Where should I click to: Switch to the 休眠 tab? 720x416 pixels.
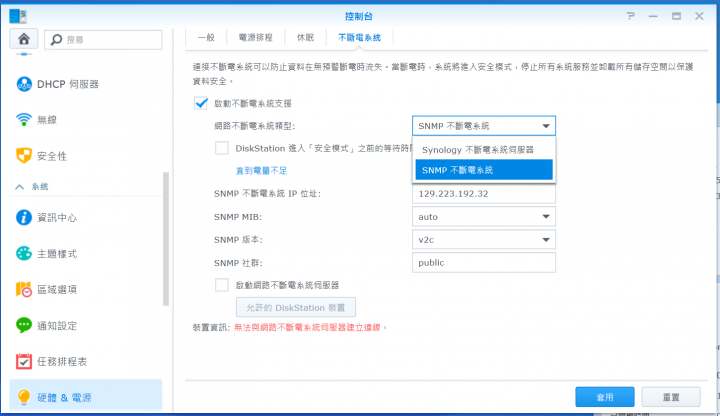[305, 38]
